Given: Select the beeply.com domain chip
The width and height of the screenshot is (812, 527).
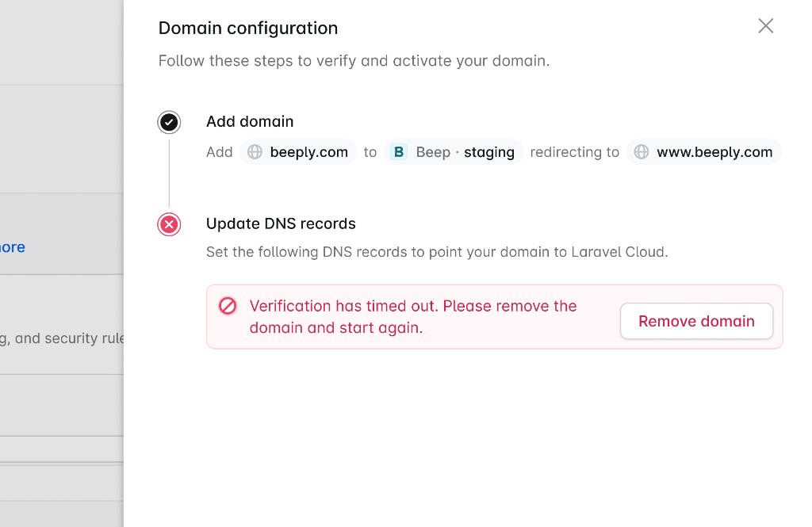Looking at the screenshot, I should pyautogui.click(x=298, y=151).
